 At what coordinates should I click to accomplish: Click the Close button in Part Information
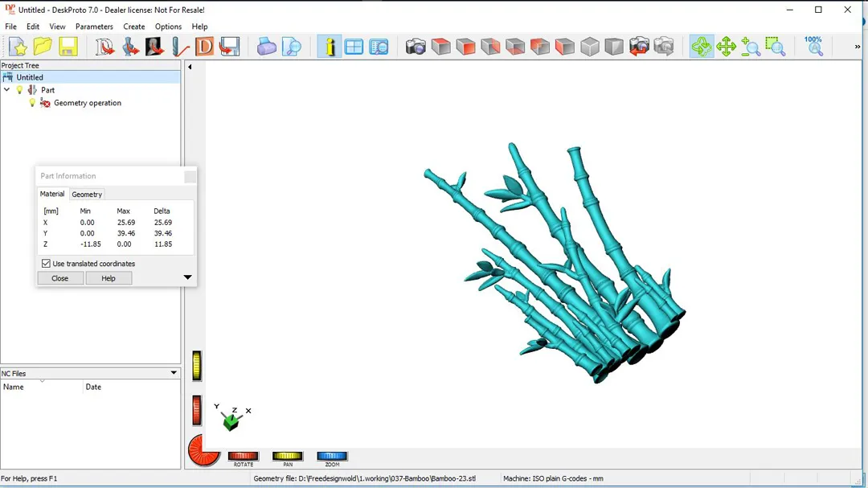(x=60, y=278)
